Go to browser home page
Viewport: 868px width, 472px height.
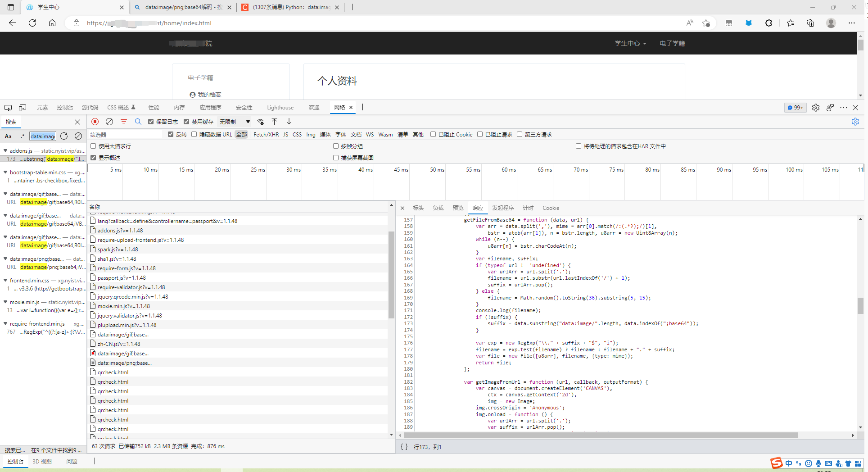click(52, 23)
